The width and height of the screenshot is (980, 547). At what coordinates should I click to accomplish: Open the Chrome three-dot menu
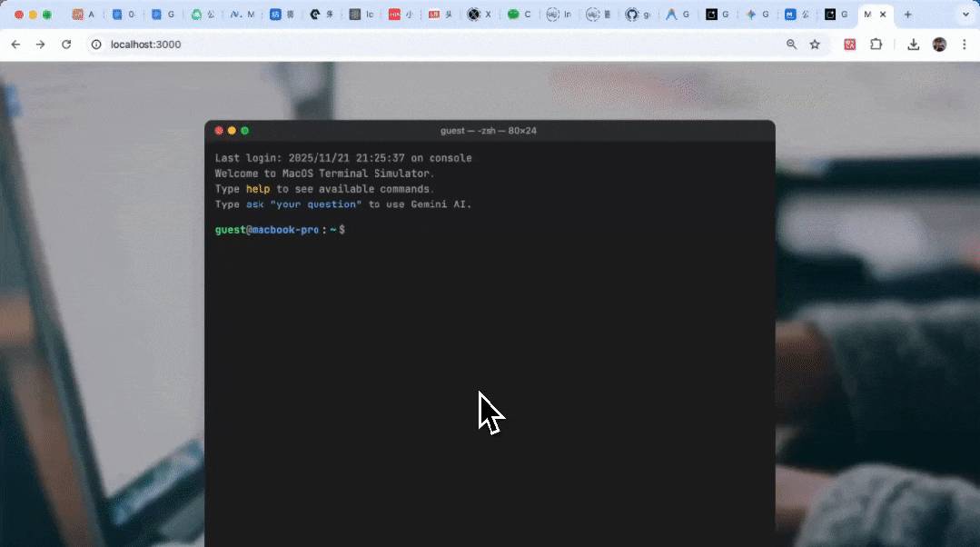tap(965, 44)
